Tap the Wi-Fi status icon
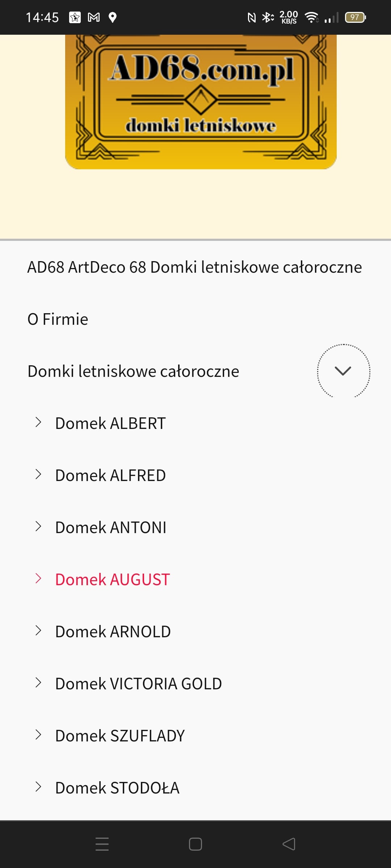391x868 pixels. [x=311, y=17]
